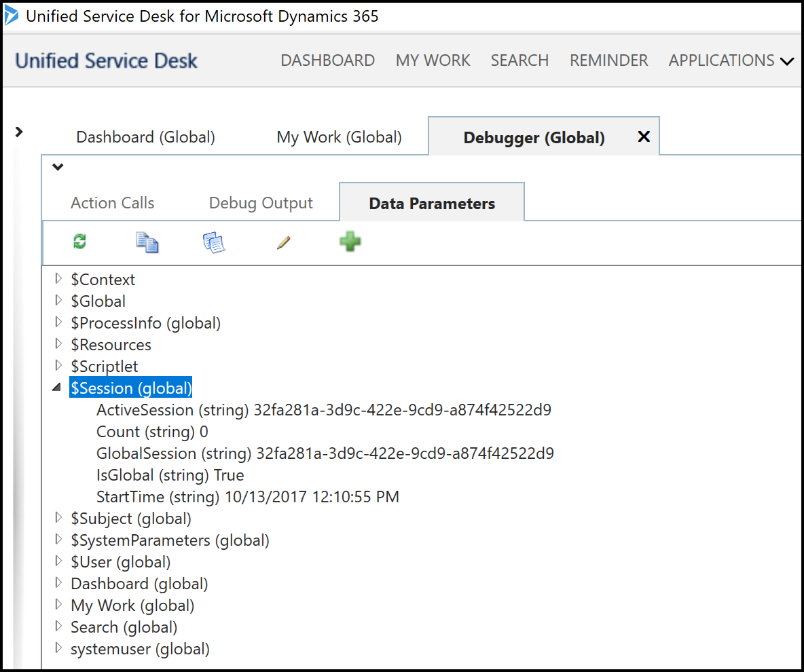Image resolution: width=804 pixels, height=672 pixels.
Task: Select the $ProcessInfo (global) item
Action: (145, 323)
